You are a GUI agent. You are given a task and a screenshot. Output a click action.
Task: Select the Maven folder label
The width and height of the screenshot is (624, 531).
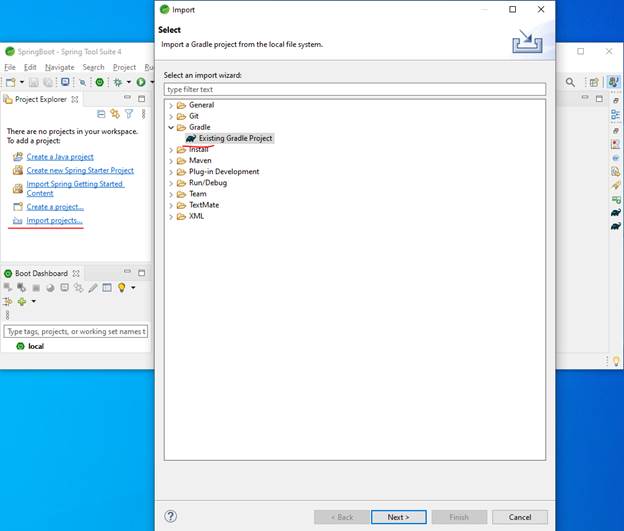[200, 160]
